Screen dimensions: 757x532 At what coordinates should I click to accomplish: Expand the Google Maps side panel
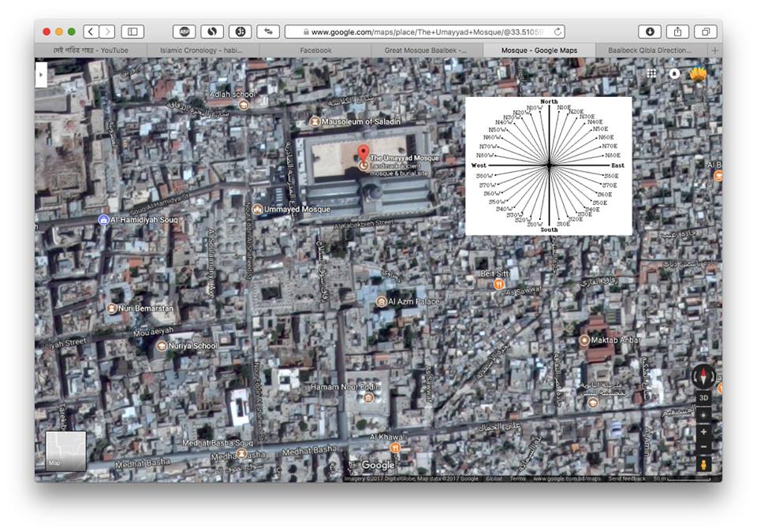(x=41, y=75)
